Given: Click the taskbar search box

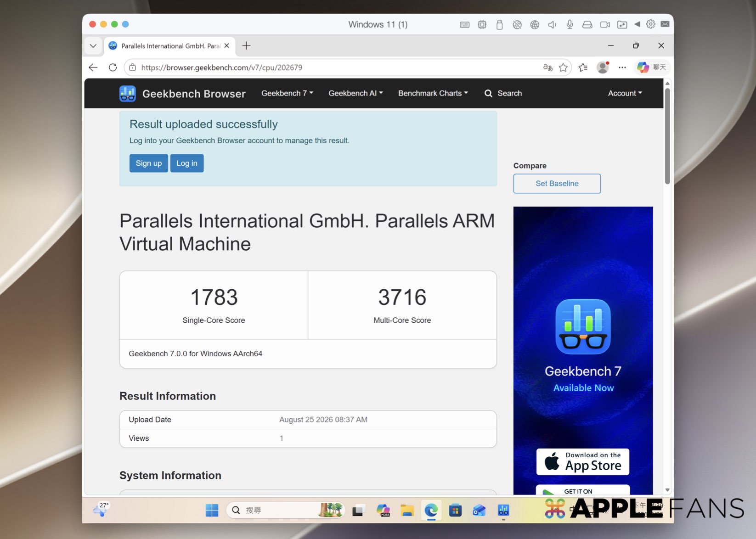Looking at the screenshot, I should pyautogui.click(x=285, y=510).
